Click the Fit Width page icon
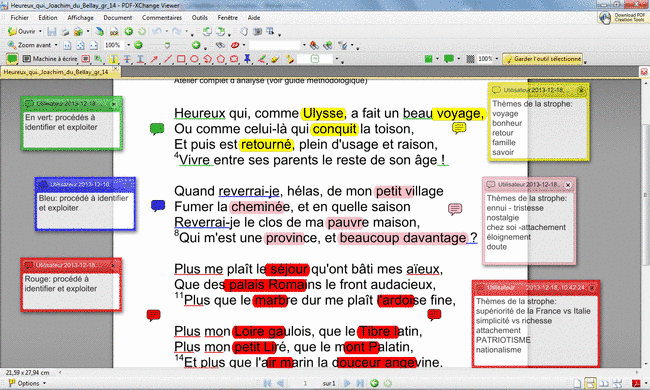The height and width of the screenshot is (390, 650). 94,45
